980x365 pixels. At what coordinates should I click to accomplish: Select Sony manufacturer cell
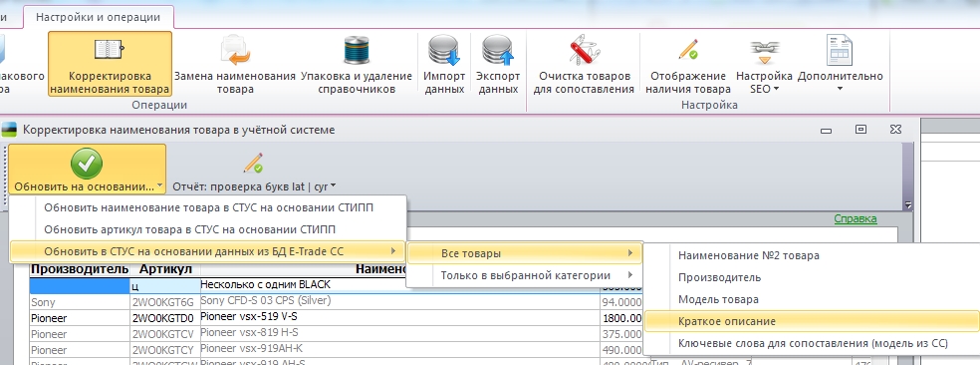point(80,302)
